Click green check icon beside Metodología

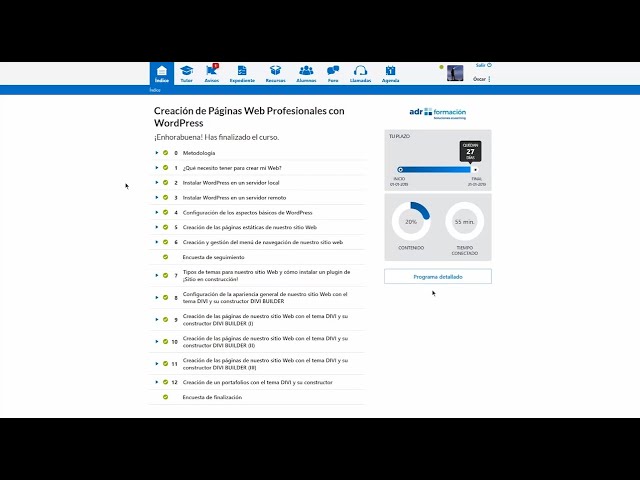click(165, 153)
